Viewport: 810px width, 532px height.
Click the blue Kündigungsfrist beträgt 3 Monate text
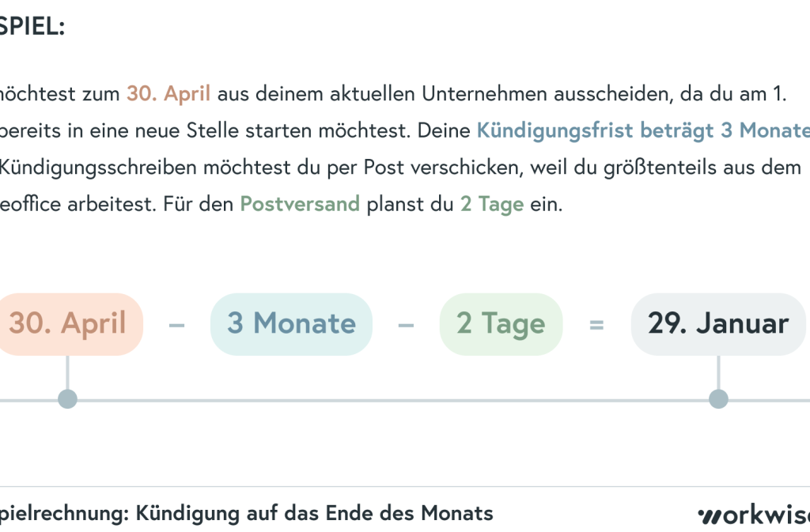642,130
